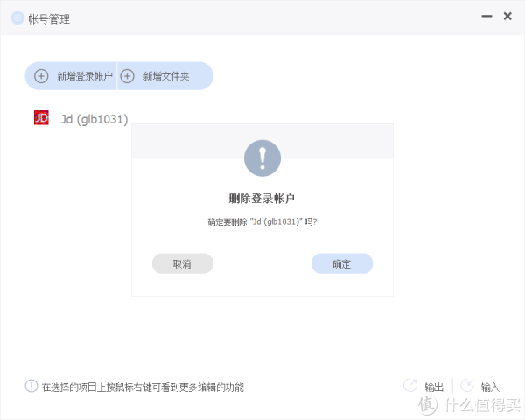
Task: Click the exclamation warning icon in dialog
Action: [262, 158]
